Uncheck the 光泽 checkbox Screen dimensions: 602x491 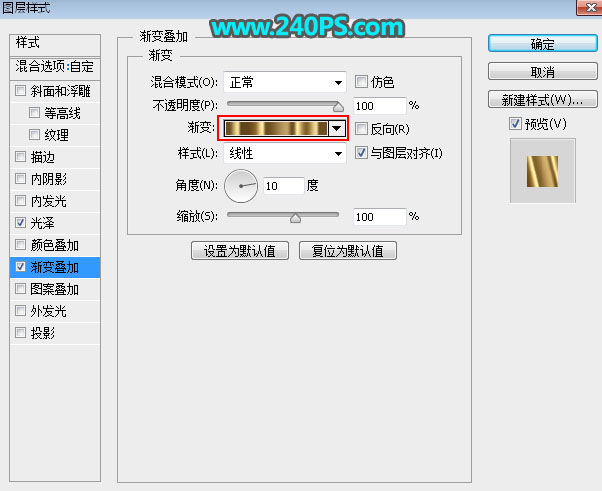pos(20,223)
